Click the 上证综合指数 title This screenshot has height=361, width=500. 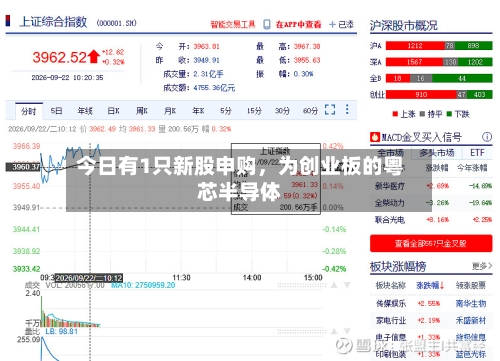53,22
